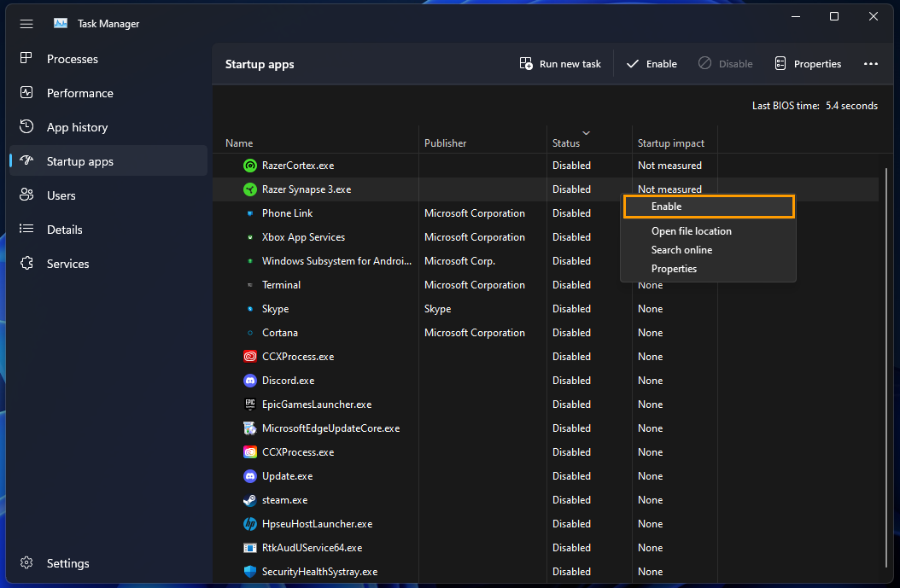This screenshot has width=900, height=588.
Task: Click the Users sidebar icon
Action: (26, 195)
